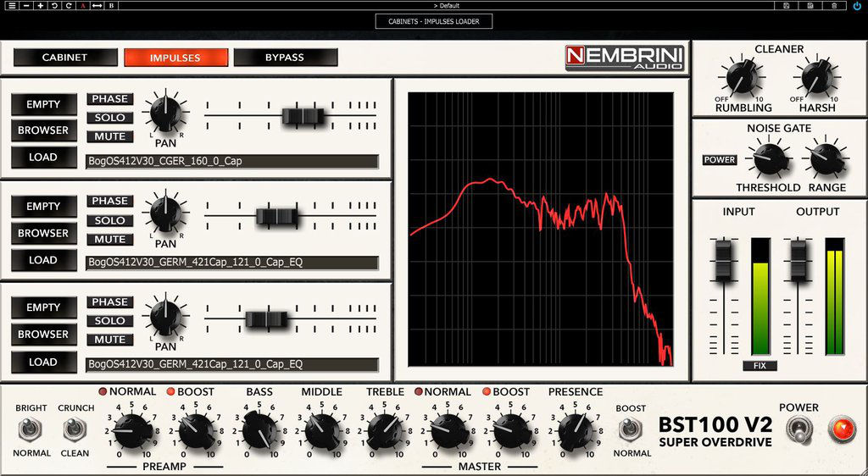Click the noise gate THRESHOLD knob
The height and width of the screenshot is (476, 868).
[x=769, y=158]
